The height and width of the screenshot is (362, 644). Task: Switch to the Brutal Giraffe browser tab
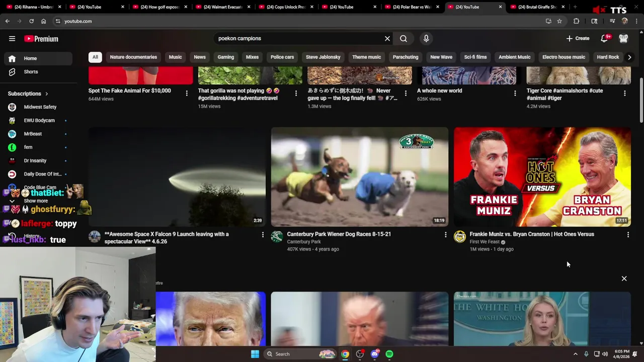tap(537, 7)
